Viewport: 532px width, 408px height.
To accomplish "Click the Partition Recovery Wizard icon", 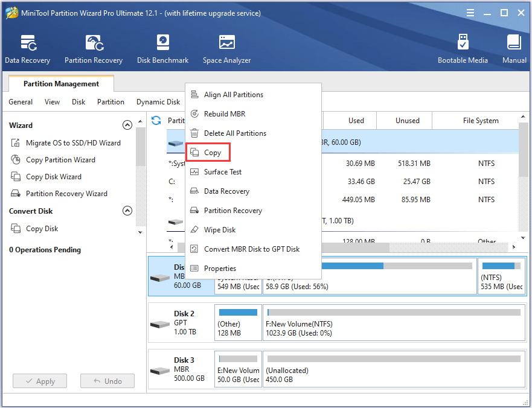I will pyautogui.click(x=15, y=193).
